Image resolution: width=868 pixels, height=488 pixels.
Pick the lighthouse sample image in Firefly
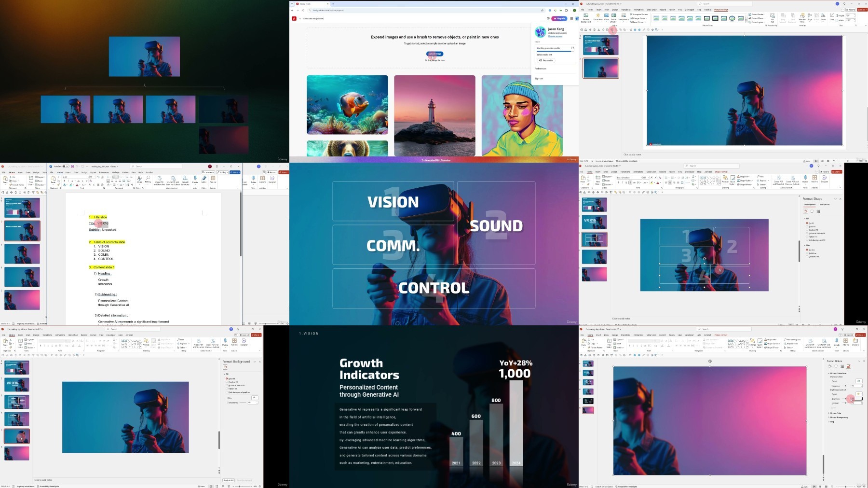434,115
